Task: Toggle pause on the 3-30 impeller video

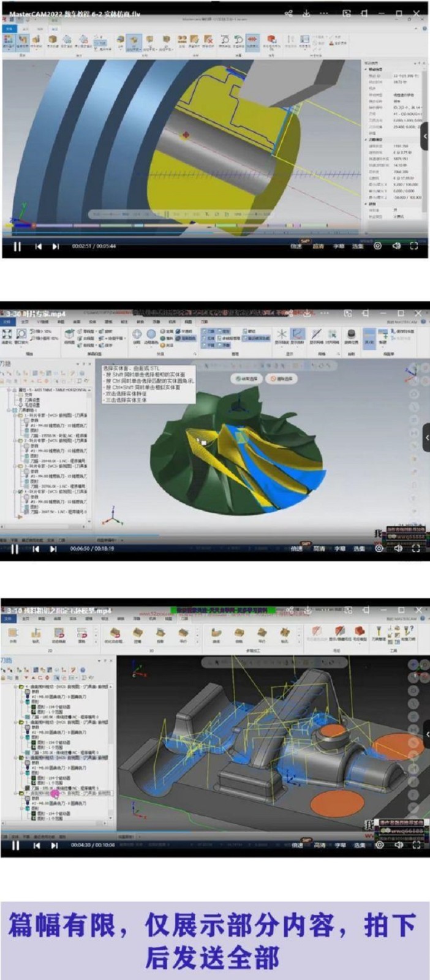Action: [15, 549]
